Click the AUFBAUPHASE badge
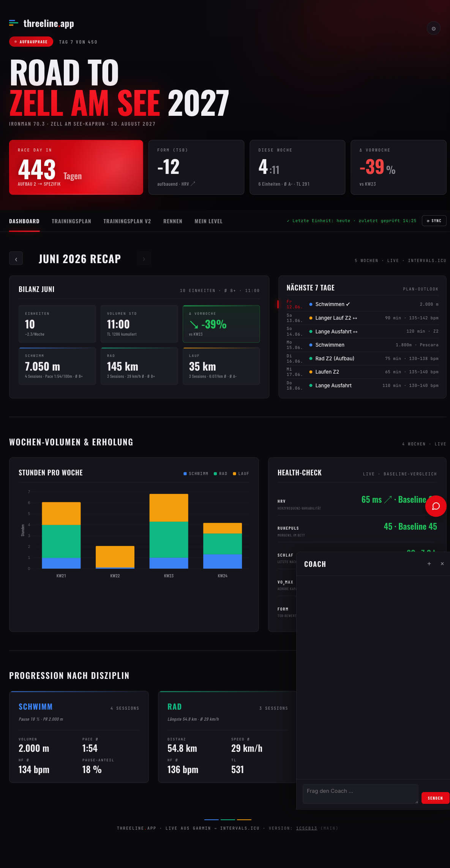Screen dimensions: 450x868 point(31,42)
